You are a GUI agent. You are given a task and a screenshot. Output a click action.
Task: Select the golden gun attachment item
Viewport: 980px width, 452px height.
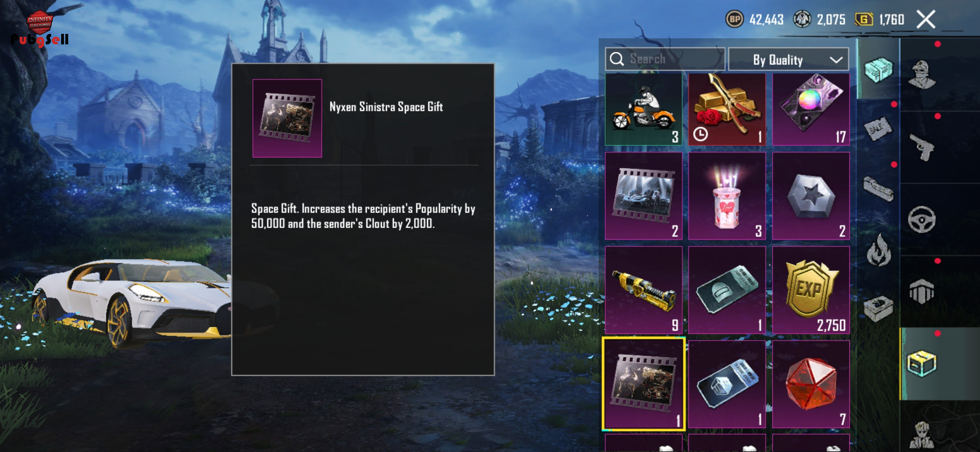644,290
